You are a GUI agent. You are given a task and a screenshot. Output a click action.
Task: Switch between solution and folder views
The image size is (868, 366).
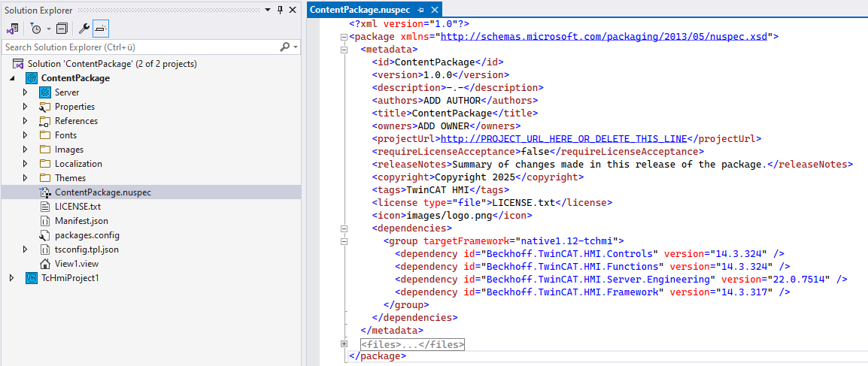click(13, 29)
